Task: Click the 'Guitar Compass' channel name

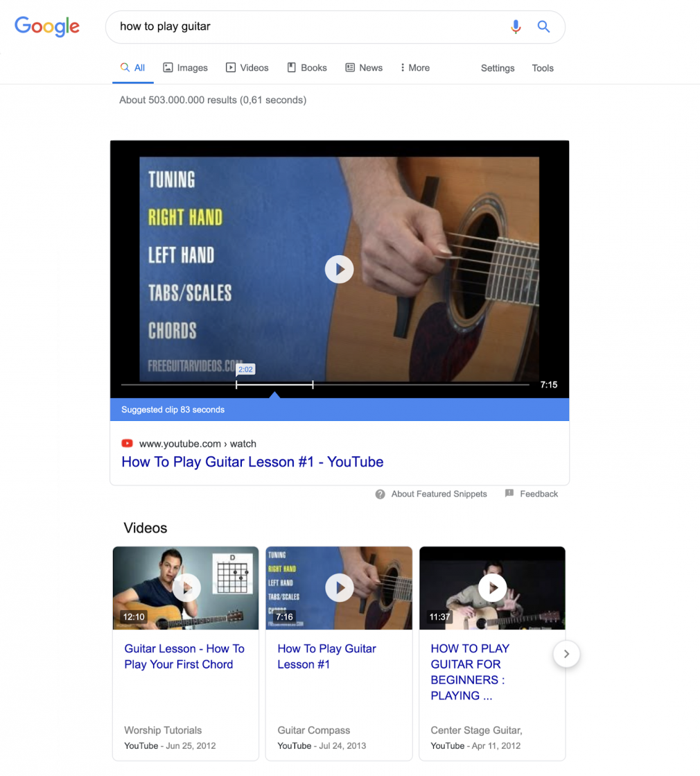Action: (314, 730)
